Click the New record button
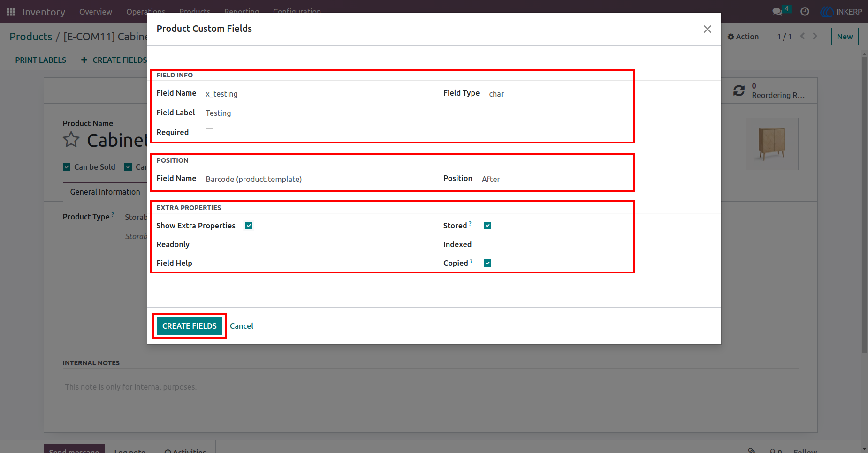The image size is (868, 453). [x=845, y=37]
